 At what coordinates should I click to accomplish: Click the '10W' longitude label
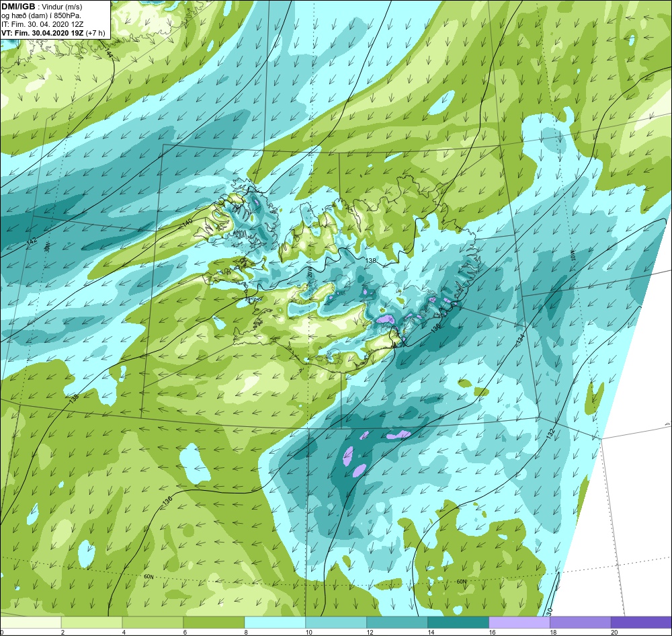click(572, 255)
